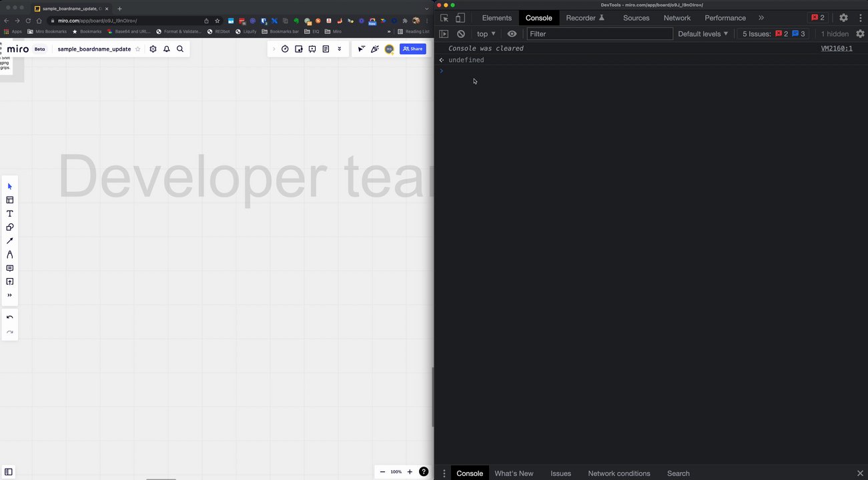Reload the page in Chrome
This screenshot has height=480, width=868.
pyautogui.click(x=28, y=21)
